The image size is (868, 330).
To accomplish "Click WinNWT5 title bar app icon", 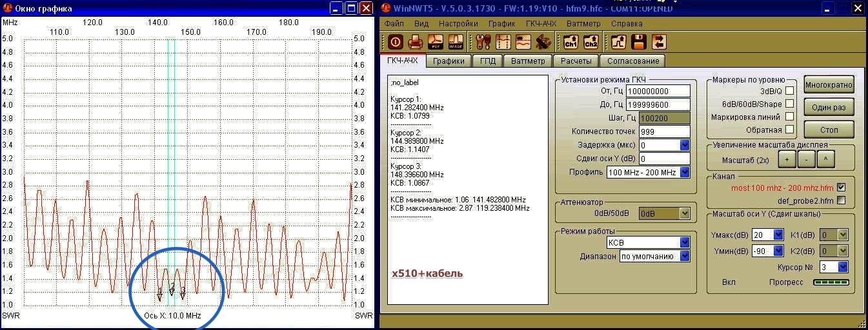I will click(386, 8).
